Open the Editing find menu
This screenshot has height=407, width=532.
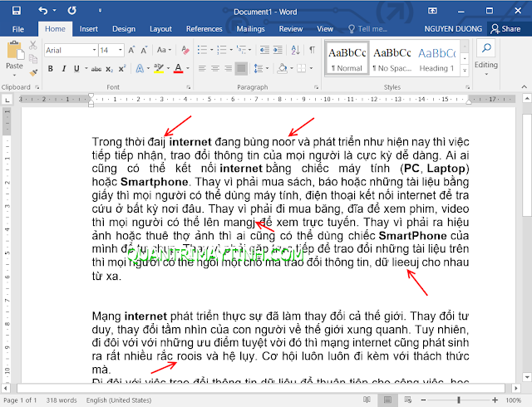(x=486, y=57)
